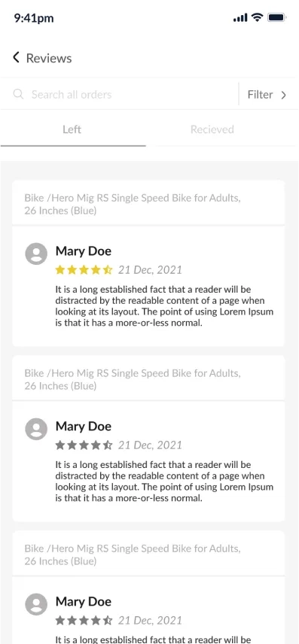Open the Filter chevron arrow
The width and height of the screenshot is (299, 644).
pyautogui.click(x=283, y=95)
